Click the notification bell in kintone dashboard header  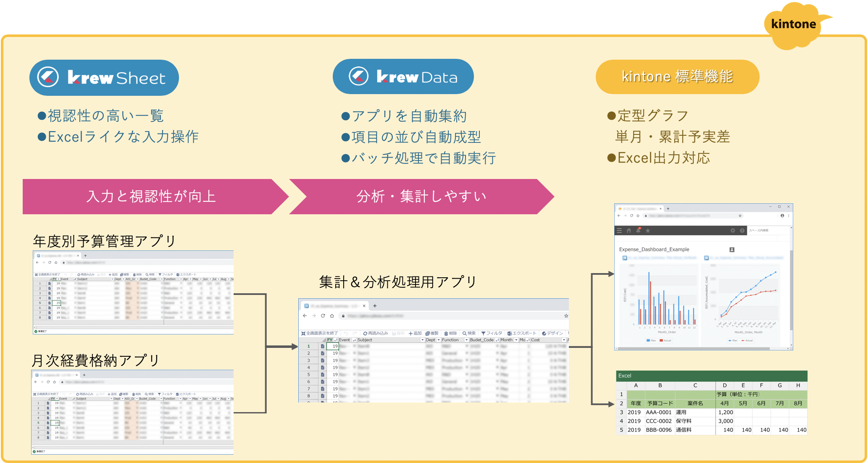(x=638, y=230)
